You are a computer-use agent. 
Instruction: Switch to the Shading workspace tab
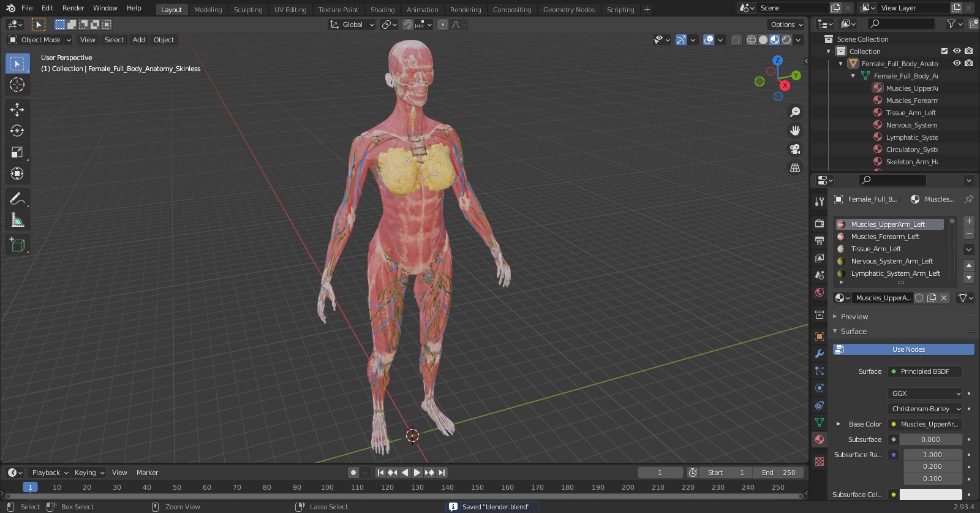tap(382, 10)
